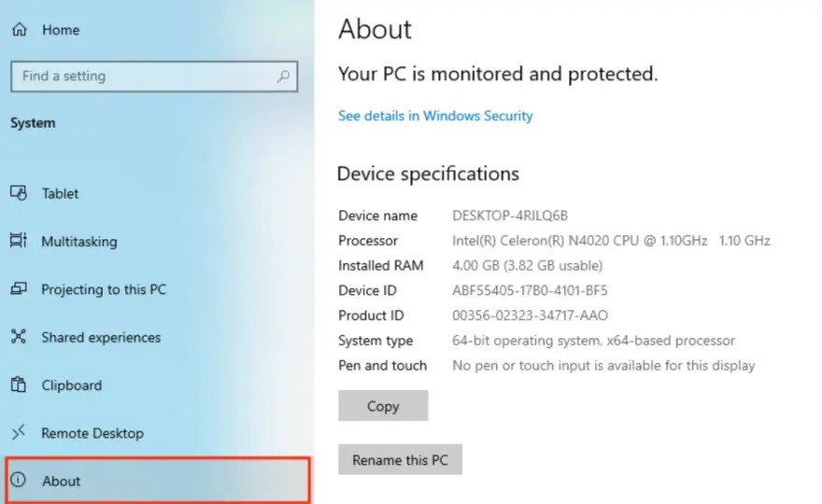Click the Multitasking icon
Screen dimensions: 822x504
[19, 241]
